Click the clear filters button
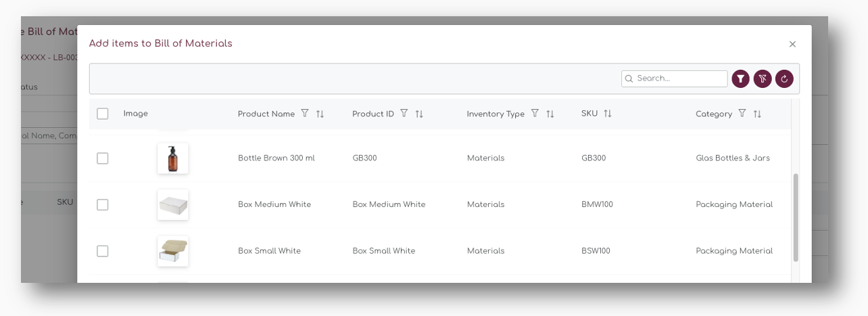The height and width of the screenshot is (316, 868). pos(763,79)
